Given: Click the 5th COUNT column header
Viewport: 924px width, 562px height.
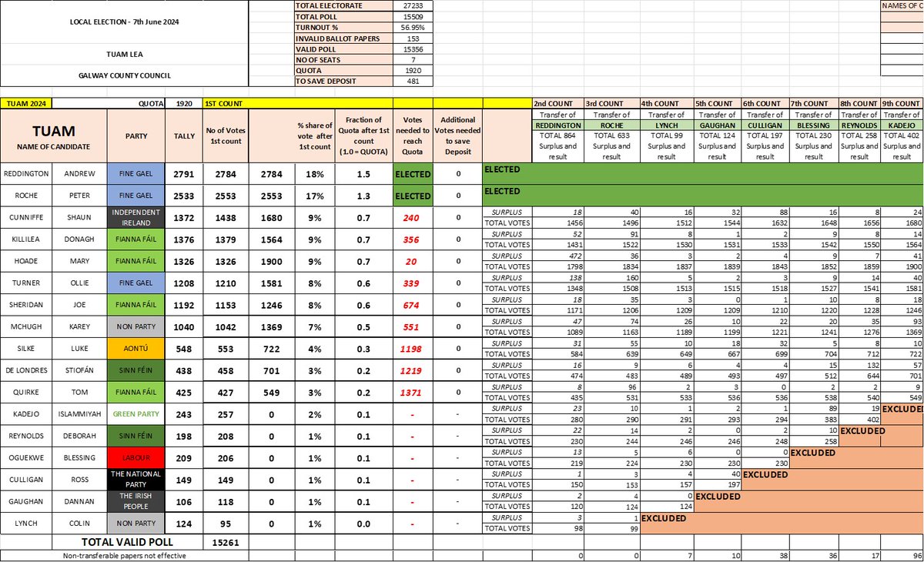Looking at the screenshot, I should (x=716, y=103).
